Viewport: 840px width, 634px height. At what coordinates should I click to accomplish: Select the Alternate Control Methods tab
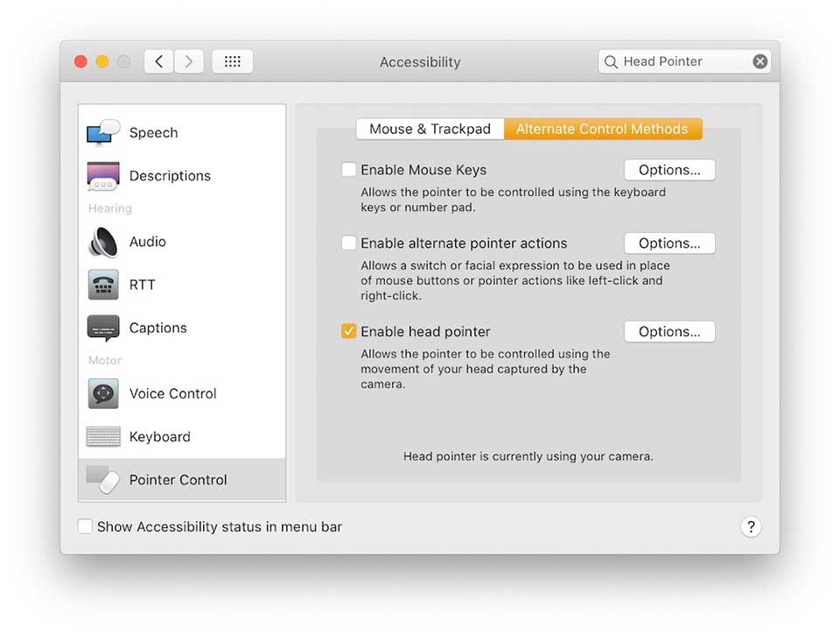603,129
